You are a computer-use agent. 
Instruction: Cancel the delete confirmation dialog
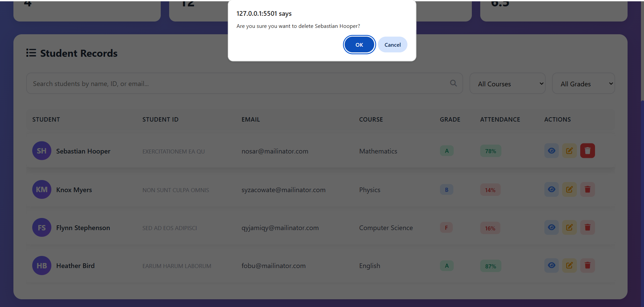pyautogui.click(x=392, y=44)
